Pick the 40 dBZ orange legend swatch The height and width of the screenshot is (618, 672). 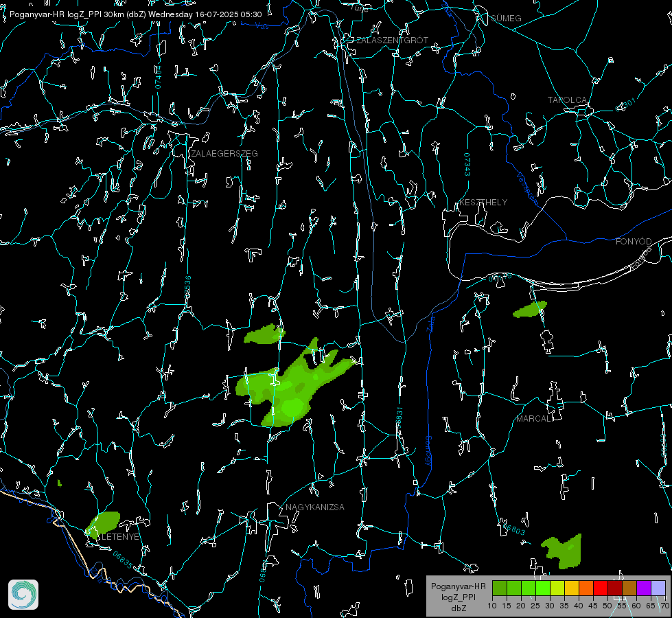tap(586, 588)
